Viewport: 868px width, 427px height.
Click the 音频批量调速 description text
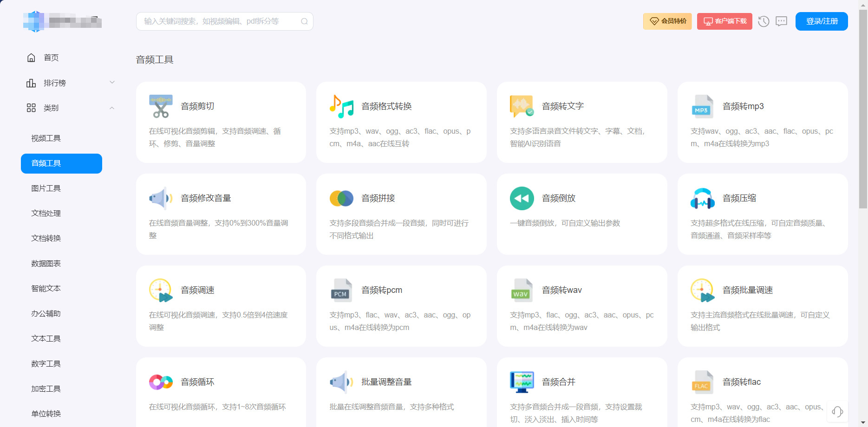(760, 321)
